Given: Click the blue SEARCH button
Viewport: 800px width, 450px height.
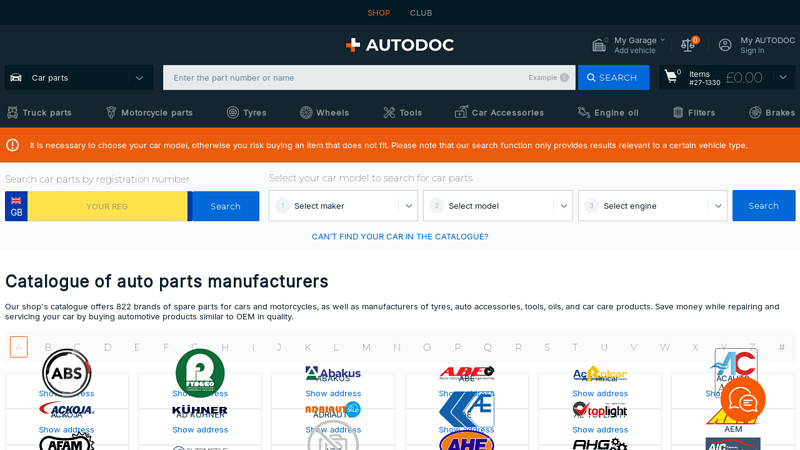Looking at the screenshot, I should click(x=613, y=78).
